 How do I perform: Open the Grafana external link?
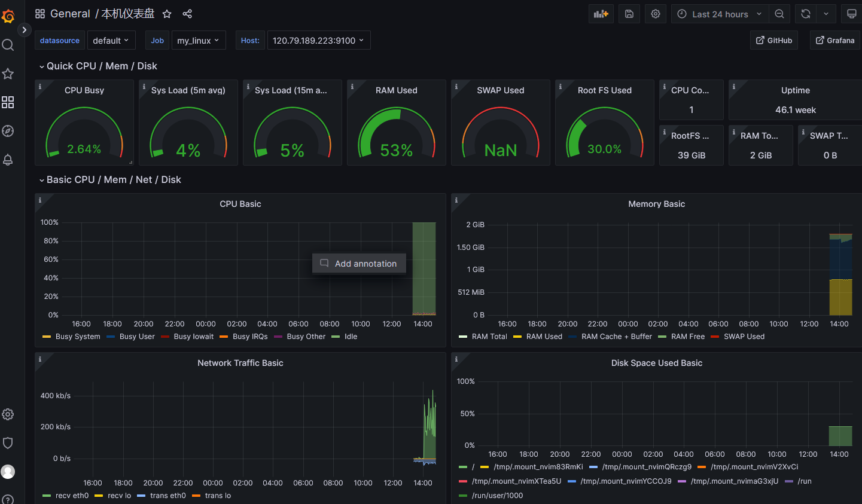[x=835, y=40]
